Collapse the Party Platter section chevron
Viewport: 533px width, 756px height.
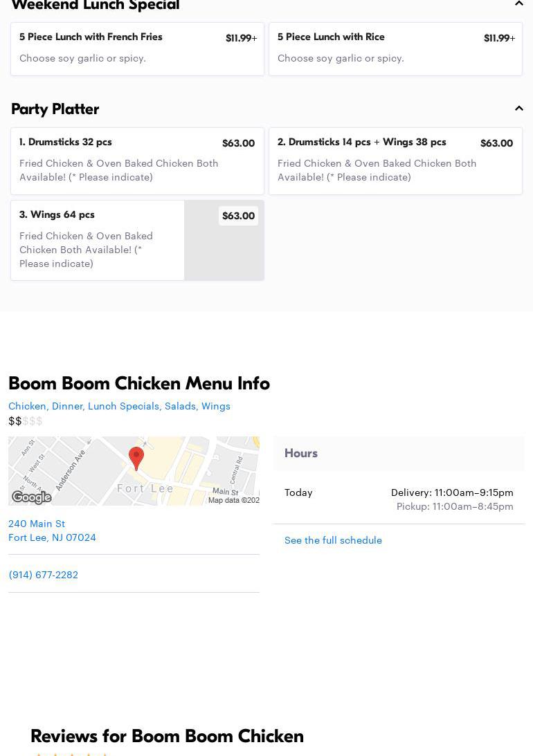coord(518,109)
